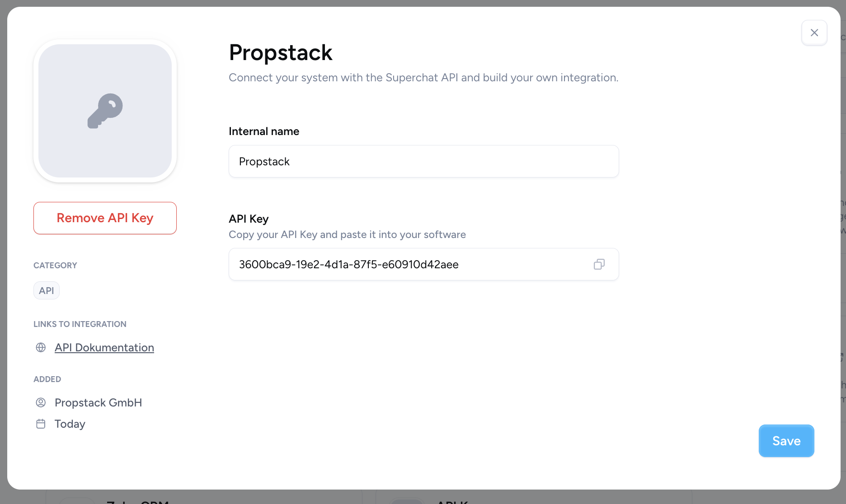This screenshot has width=846, height=504.
Task: Select the API category tag
Action: tap(47, 290)
